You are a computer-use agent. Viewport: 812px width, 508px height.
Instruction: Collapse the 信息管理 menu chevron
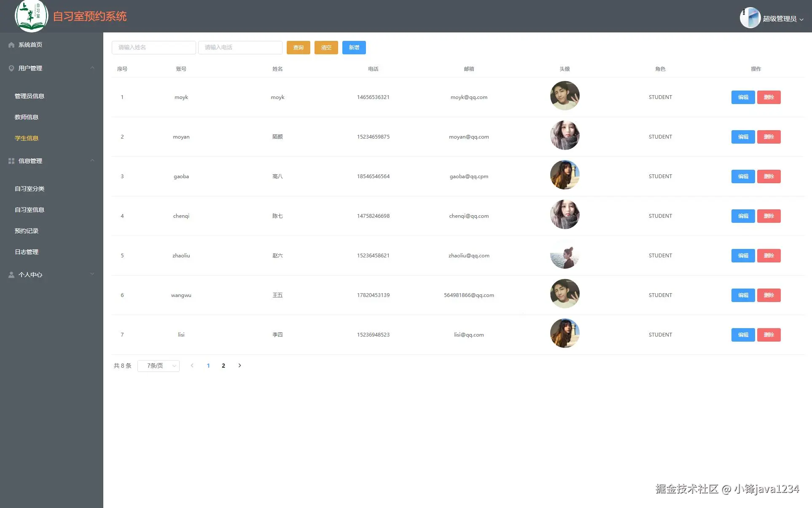(92, 160)
